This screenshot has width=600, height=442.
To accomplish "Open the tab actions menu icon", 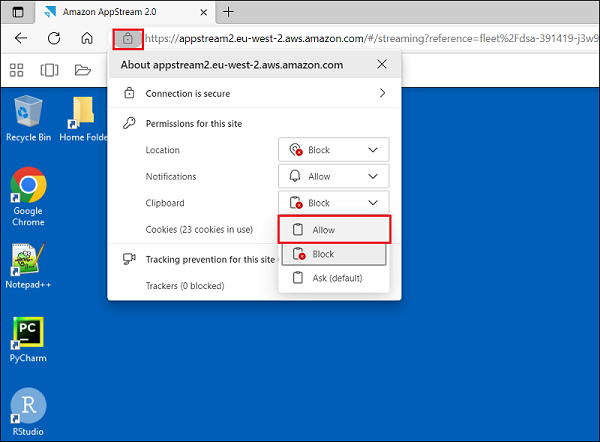I will 18,12.
